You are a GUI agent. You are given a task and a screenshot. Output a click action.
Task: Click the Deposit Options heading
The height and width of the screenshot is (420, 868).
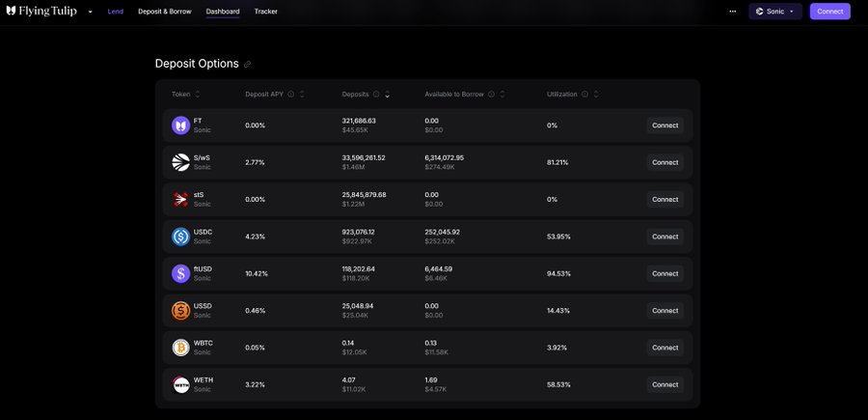pos(197,64)
